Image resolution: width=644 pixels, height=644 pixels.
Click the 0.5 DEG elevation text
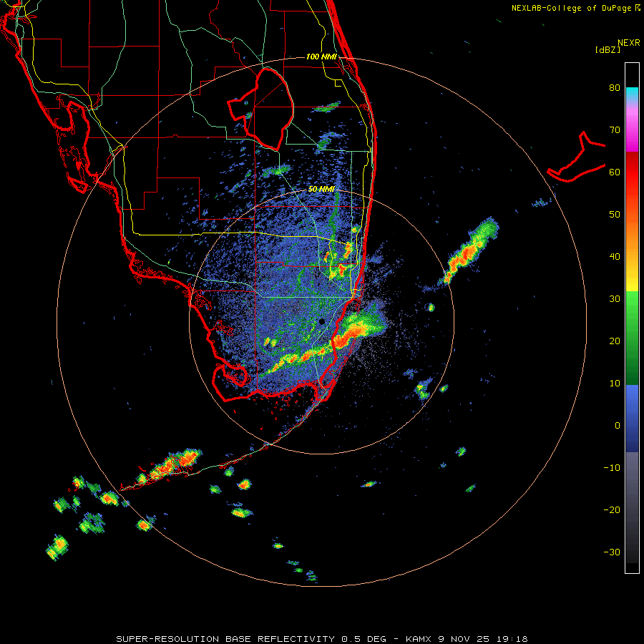(x=364, y=639)
